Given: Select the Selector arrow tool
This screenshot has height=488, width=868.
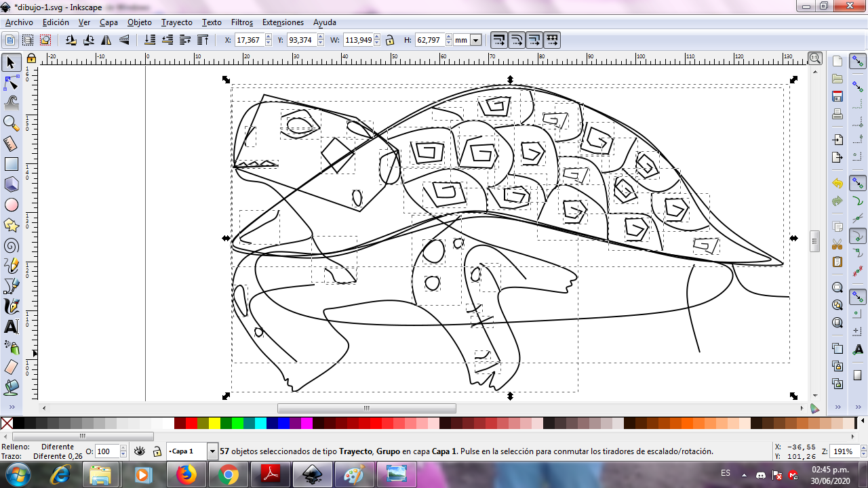Looking at the screenshot, I should (x=11, y=63).
